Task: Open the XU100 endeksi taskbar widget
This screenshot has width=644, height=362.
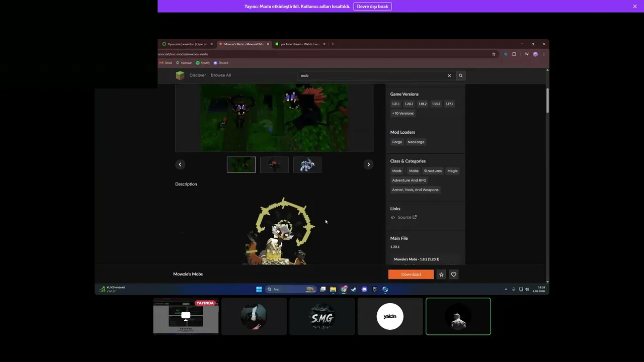Action: point(113,289)
